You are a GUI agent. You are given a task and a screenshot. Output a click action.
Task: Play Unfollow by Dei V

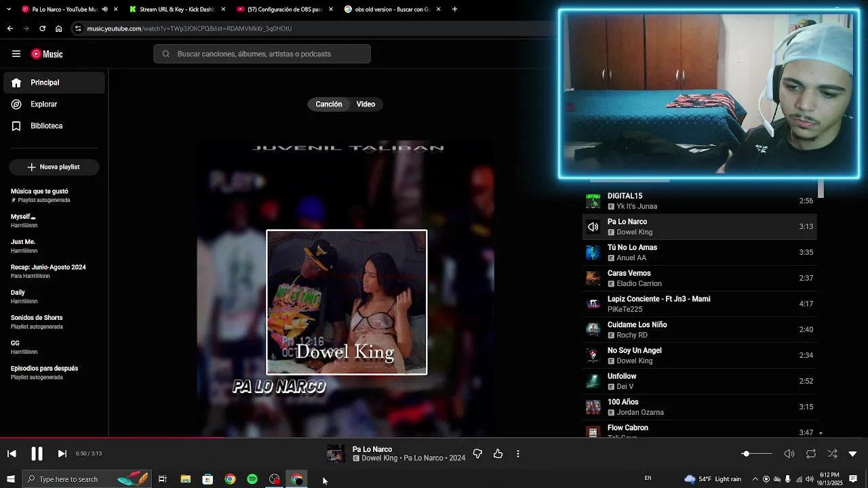[700, 381]
